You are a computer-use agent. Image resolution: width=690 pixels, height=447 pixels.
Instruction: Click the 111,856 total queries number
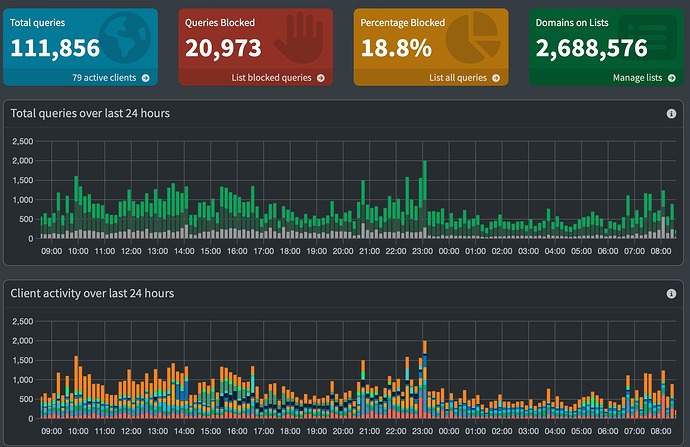click(55, 48)
